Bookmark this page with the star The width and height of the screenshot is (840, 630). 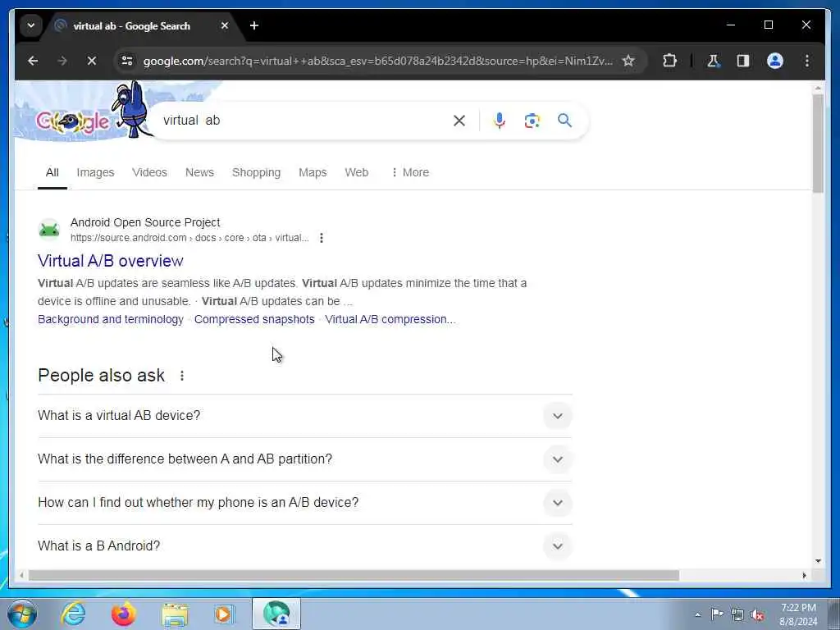pos(628,61)
